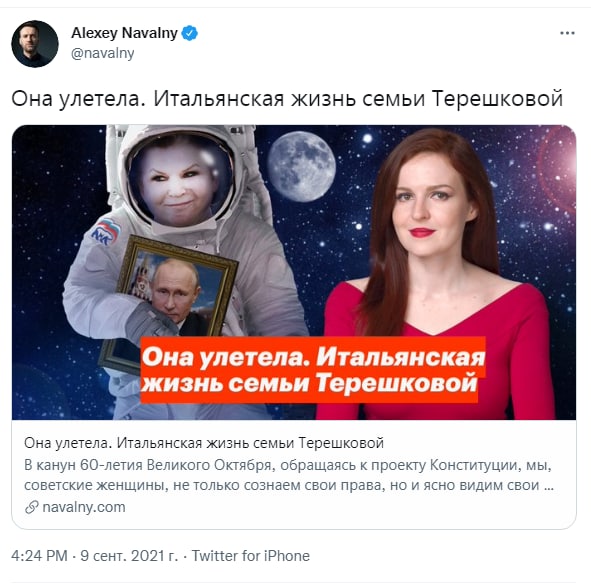Click the Alexey Navalny display name
This screenshot has height=584, width=591.
pos(124,33)
